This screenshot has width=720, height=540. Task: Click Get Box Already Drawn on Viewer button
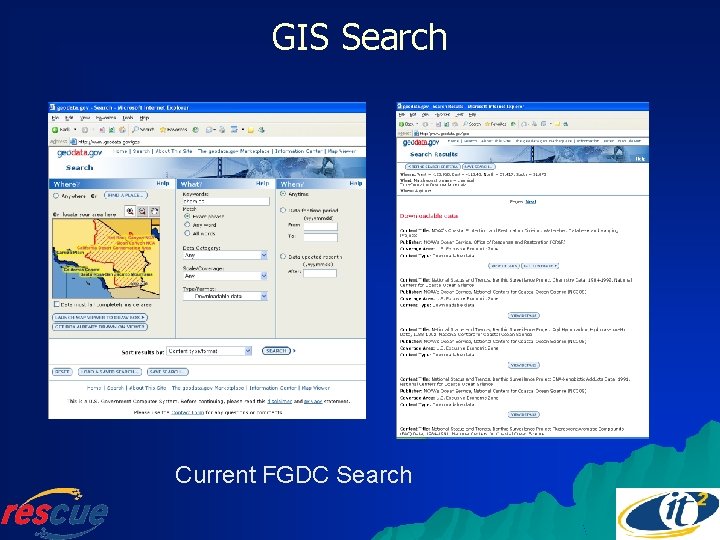click(x=100, y=327)
